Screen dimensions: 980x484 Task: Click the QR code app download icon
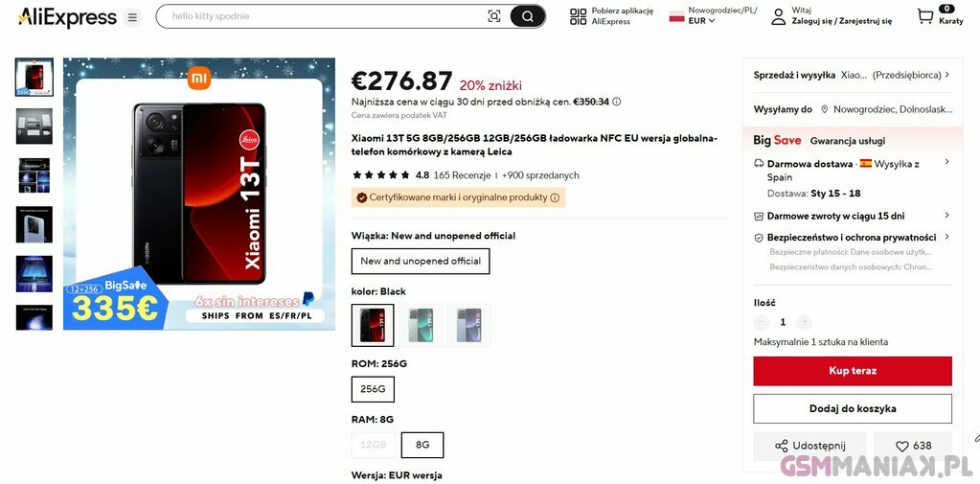tap(578, 16)
